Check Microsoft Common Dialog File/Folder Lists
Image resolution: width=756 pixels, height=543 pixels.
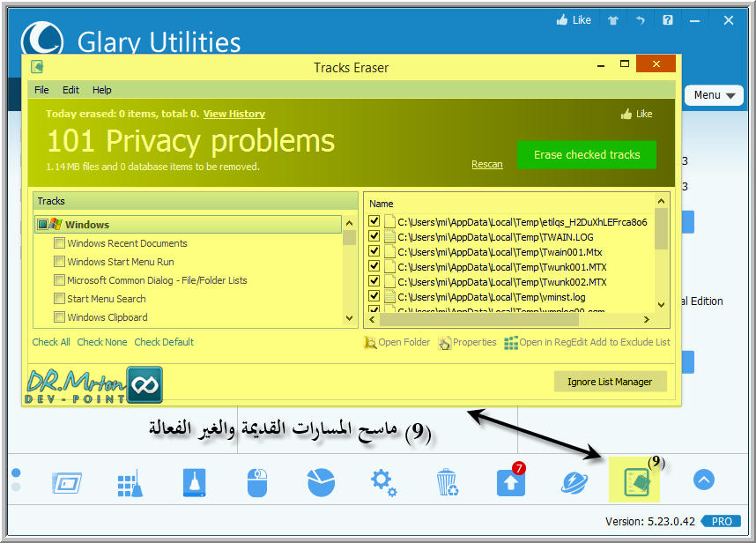(59, 280)
